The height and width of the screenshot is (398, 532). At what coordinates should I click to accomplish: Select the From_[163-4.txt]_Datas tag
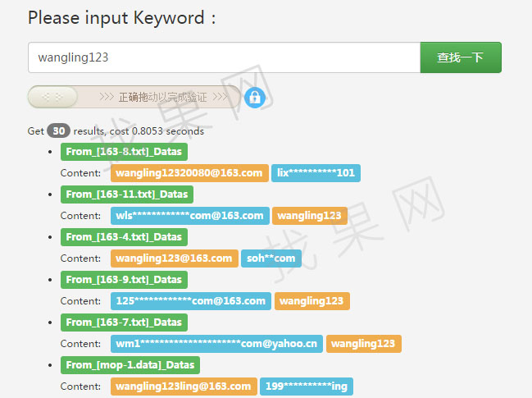coord(124,237)
